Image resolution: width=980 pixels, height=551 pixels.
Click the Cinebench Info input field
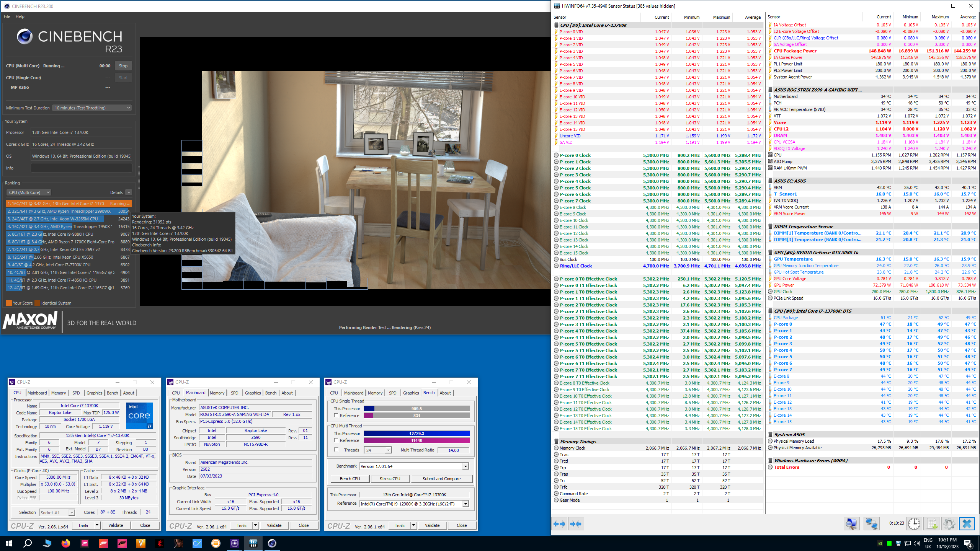click(81, 168)
